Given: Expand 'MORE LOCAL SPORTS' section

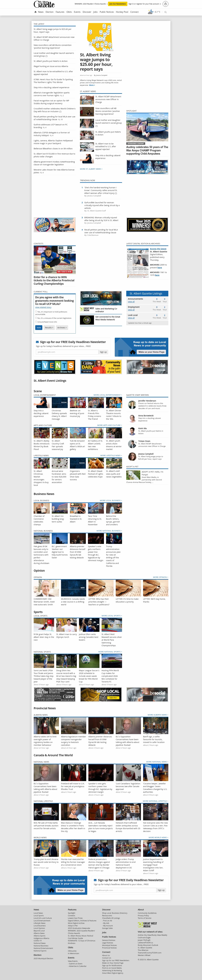Looking at the screenshot, I should coord(112,616).
